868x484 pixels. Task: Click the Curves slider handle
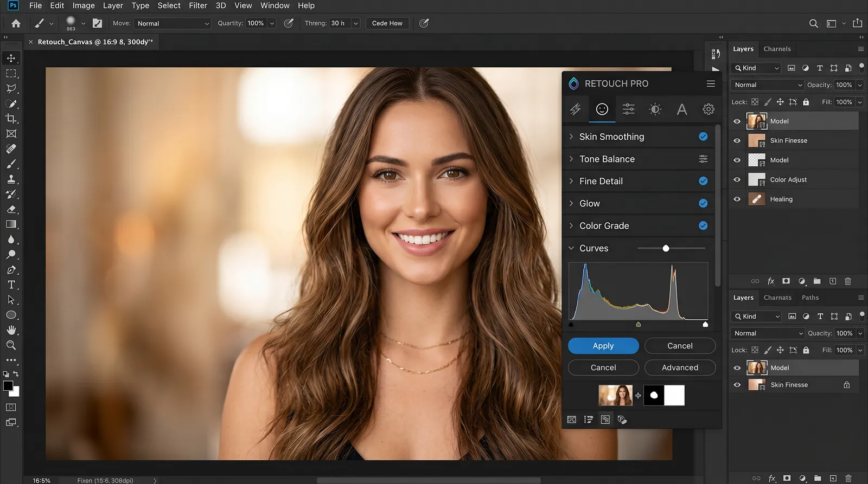666,248
